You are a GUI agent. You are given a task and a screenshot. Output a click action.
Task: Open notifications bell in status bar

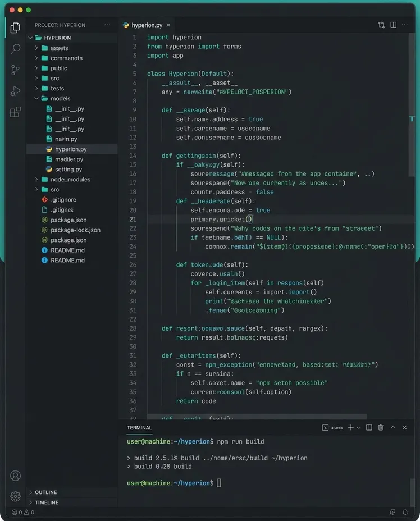click(x=405, y=513)
